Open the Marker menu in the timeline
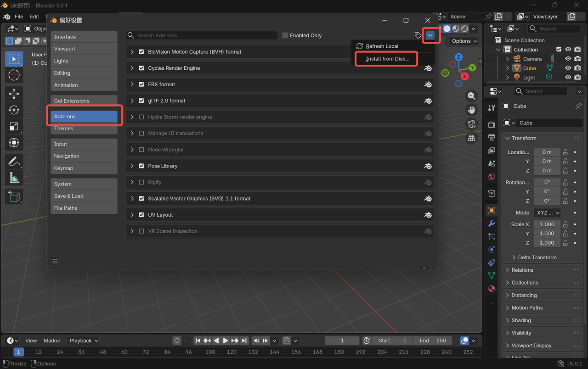This screenshot has width=588, height=369. [52, 340]
